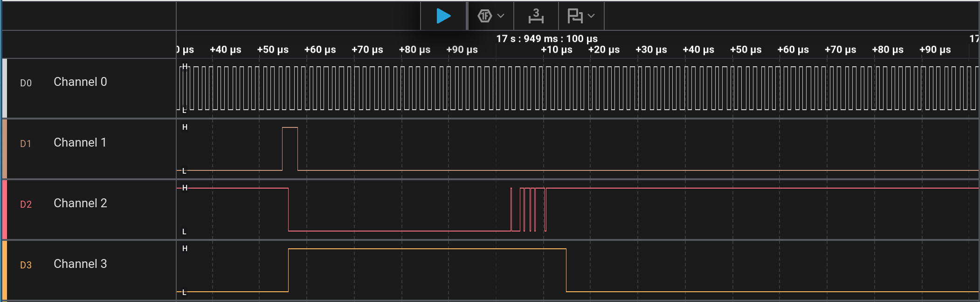Select the measurement ruler tool icon
This screenshot has width=980, height=302.
coord(536,16)
